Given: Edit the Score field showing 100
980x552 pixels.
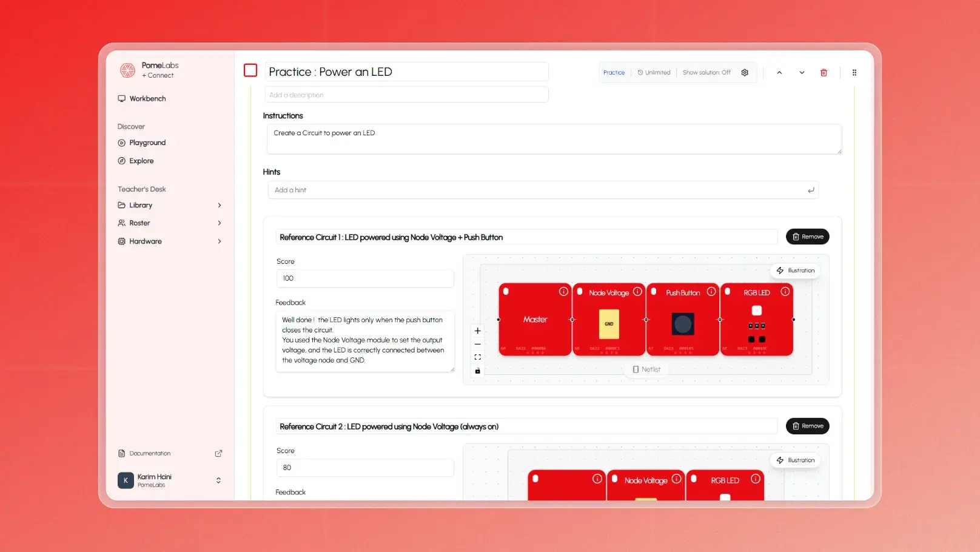Looking at the screenshot, I should coord(365,278).
